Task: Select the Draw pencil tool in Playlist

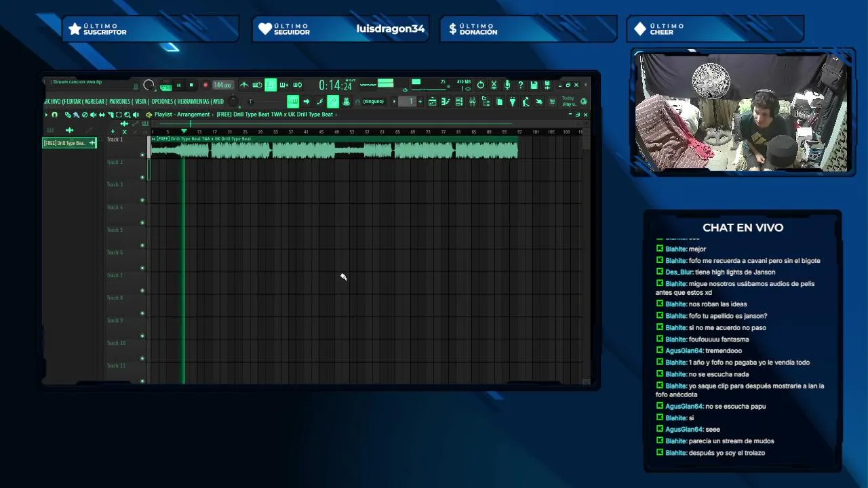Action: tap(67, 115)
